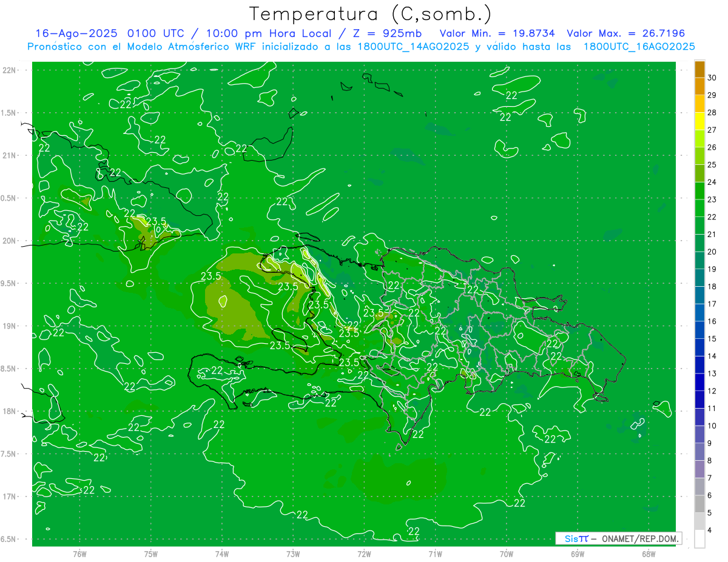The width and height of the screenshot is (728, 562).
Task: Click the bright yellow color scale swatch
Action: [699, 121]
